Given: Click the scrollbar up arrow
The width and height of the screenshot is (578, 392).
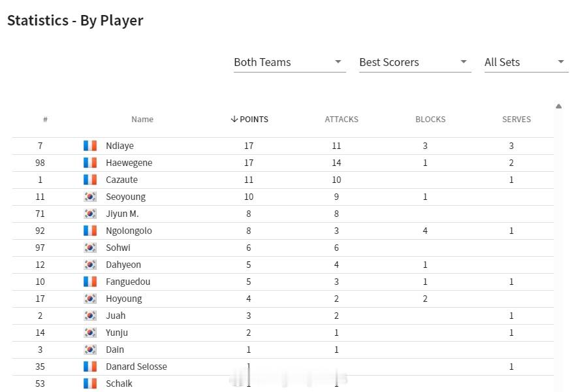Looking at the screenshot, I should pos(558,106).
